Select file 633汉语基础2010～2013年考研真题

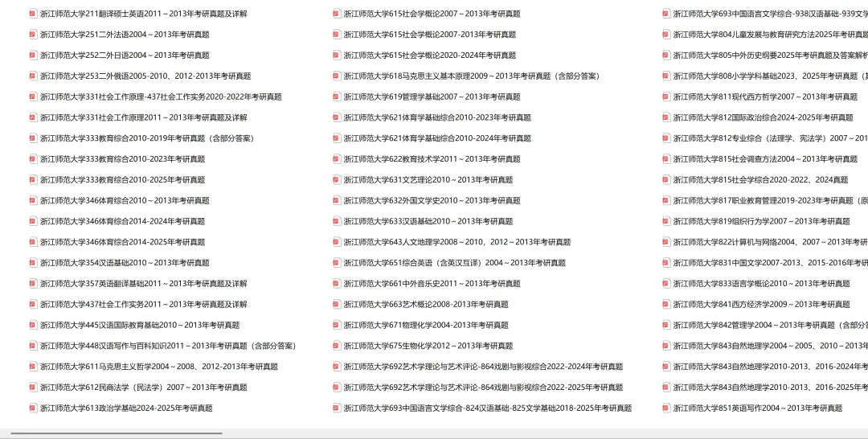tap(424, 221)
